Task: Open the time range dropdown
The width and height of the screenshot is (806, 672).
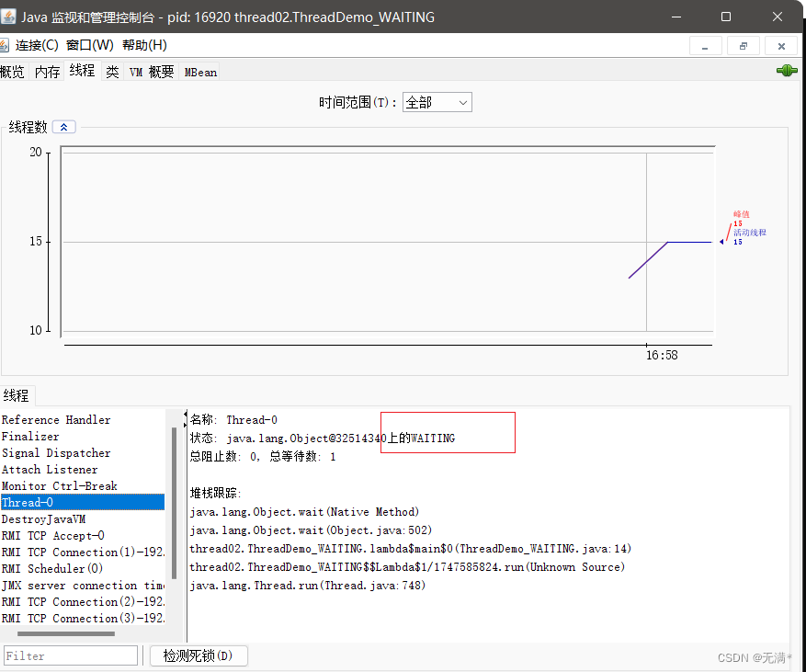Action: coord(437,102)
